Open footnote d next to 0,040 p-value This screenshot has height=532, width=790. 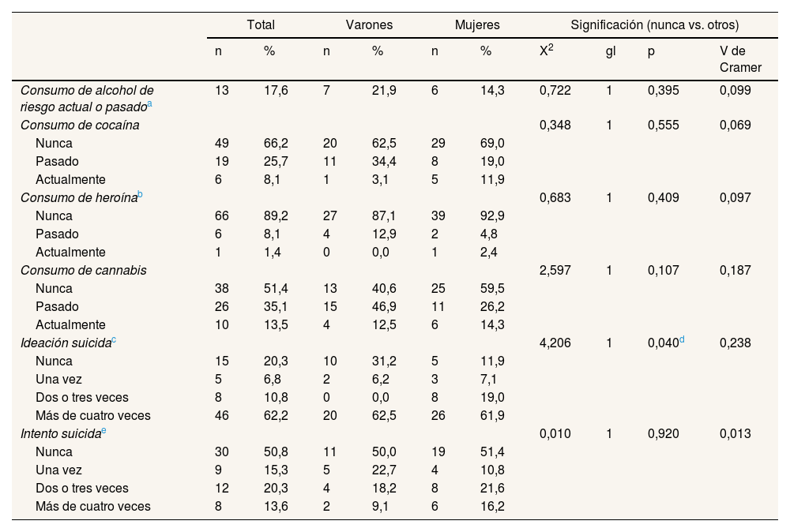[684, 340]
